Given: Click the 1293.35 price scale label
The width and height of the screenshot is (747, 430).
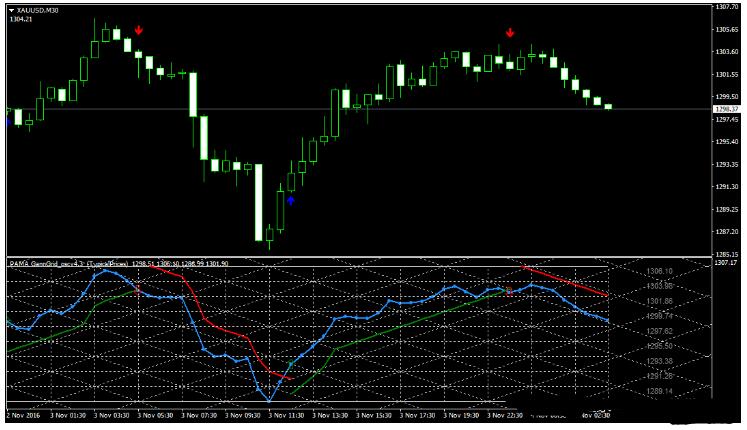Looking at the screenshot, I should [x=727, y=164].
